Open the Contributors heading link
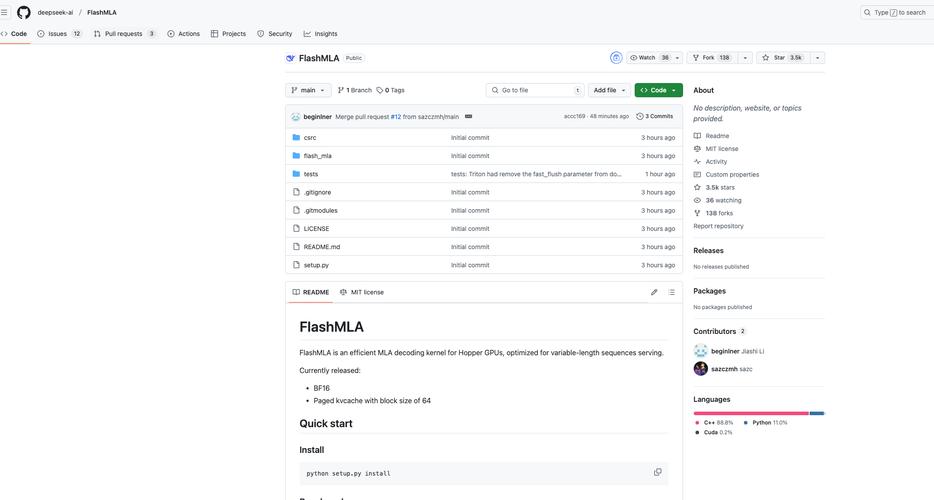This screenshot has height=500, width=934. point(720,331)
